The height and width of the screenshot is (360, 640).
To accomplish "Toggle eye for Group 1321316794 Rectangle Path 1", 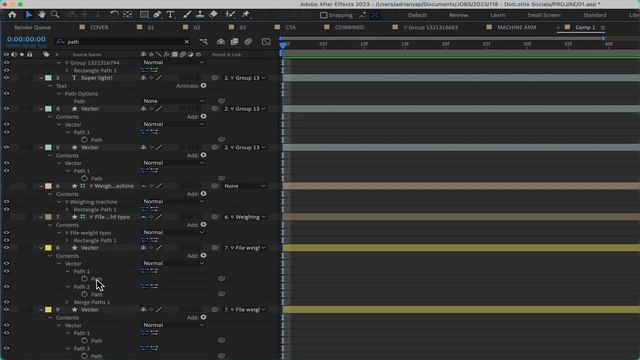I will click(6, 70).
